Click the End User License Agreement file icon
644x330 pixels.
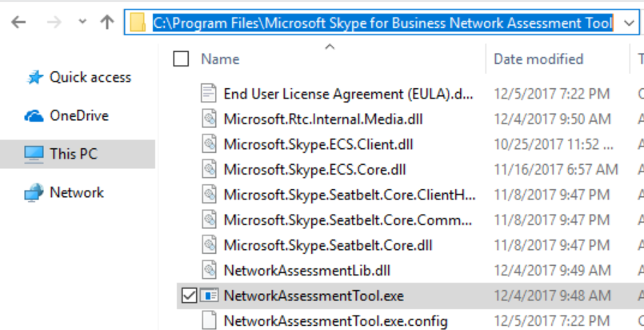point(209,93)
